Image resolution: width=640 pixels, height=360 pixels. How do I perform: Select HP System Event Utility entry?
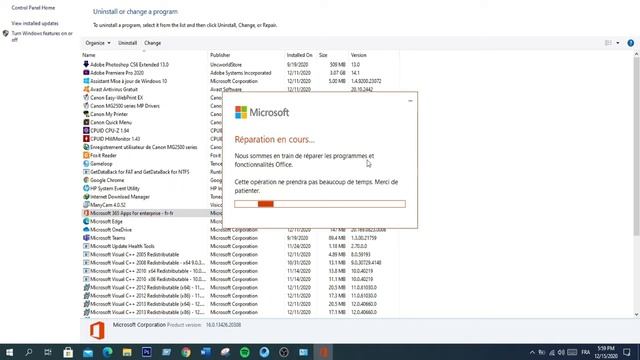point(115,189)
